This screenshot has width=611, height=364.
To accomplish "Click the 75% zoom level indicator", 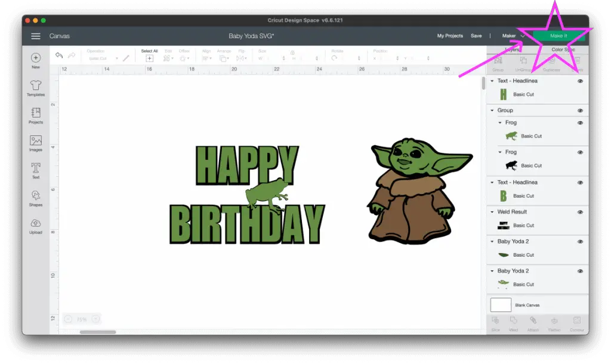I will click(81, 320).
